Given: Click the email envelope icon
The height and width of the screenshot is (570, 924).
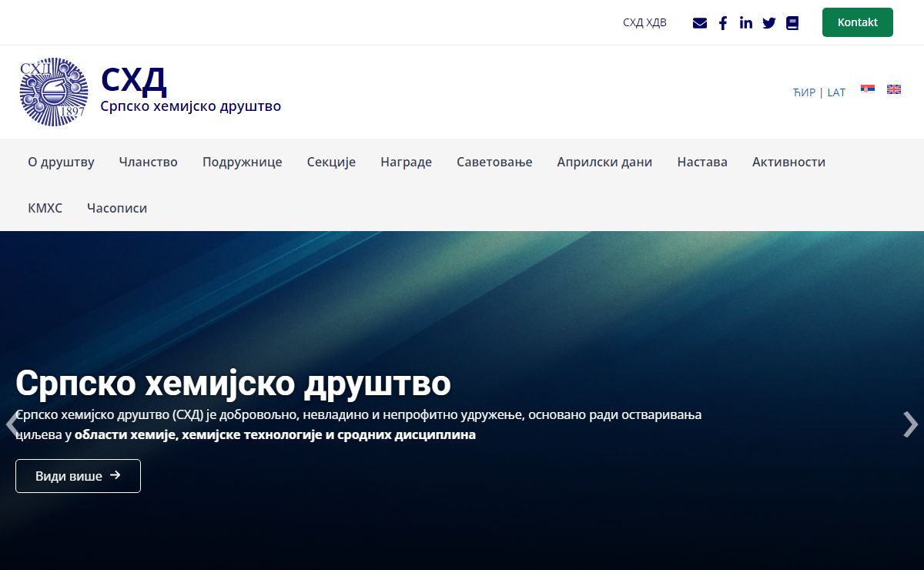Looking at the screenshot, I should [x=699, y=23].
